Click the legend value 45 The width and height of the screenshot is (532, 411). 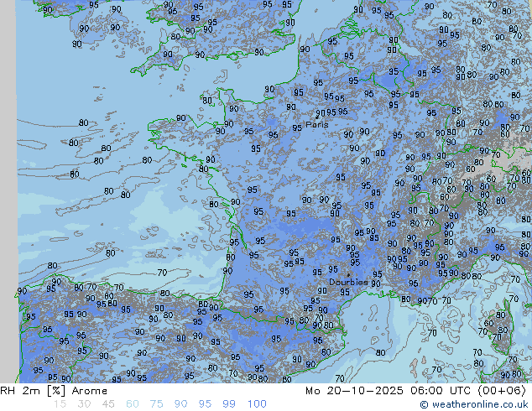click(108, 404)
